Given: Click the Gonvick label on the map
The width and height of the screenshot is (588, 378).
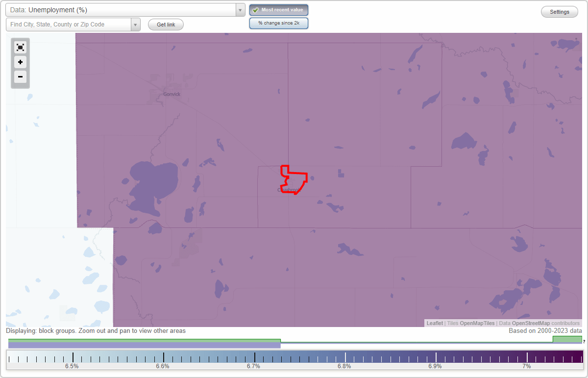Looking at the screenshot, I should pos(171,94).
